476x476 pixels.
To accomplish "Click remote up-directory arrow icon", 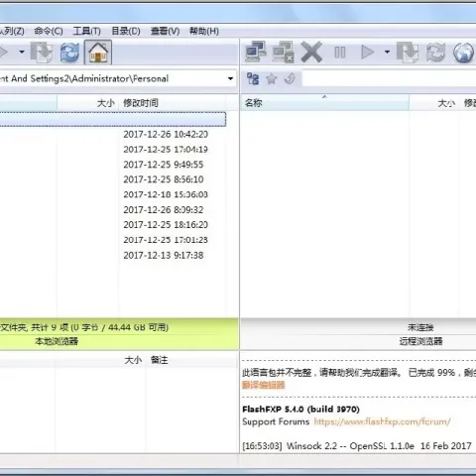I will click(x=290, y=78).
